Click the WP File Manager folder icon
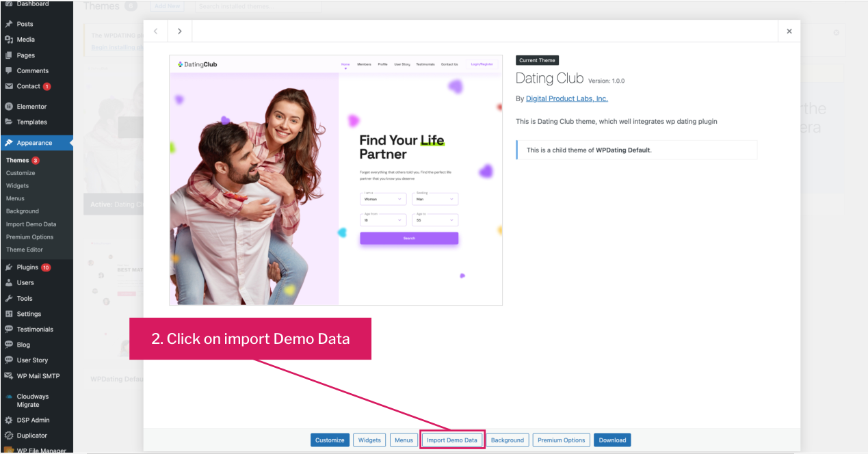This screenshot has height=454, width=868. click(9, 450)
